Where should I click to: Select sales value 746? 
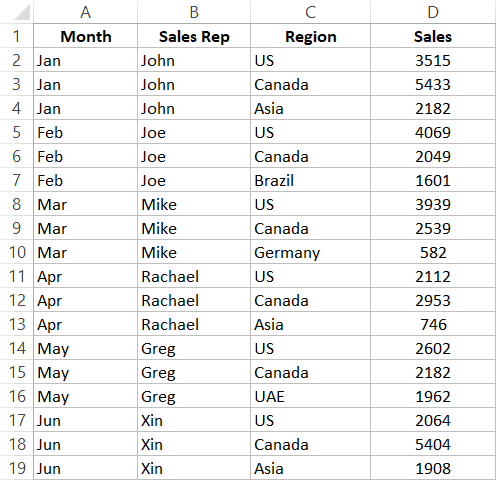tap(433, 324)
